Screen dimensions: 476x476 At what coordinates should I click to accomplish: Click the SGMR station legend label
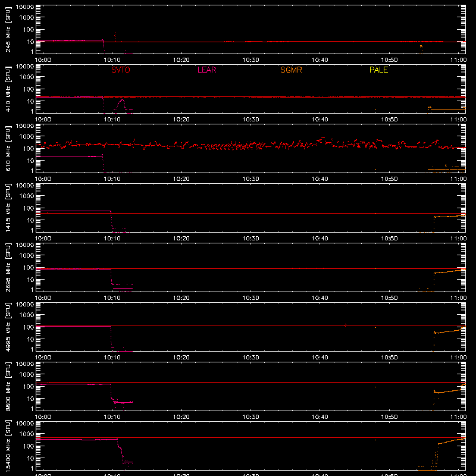pos(291,70)
